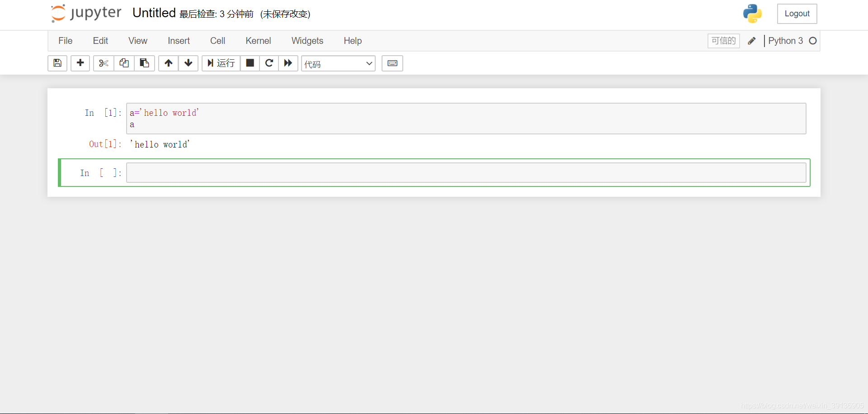
Task: Click the pencil edit mode indicator icon
Action: click(751, 41)
